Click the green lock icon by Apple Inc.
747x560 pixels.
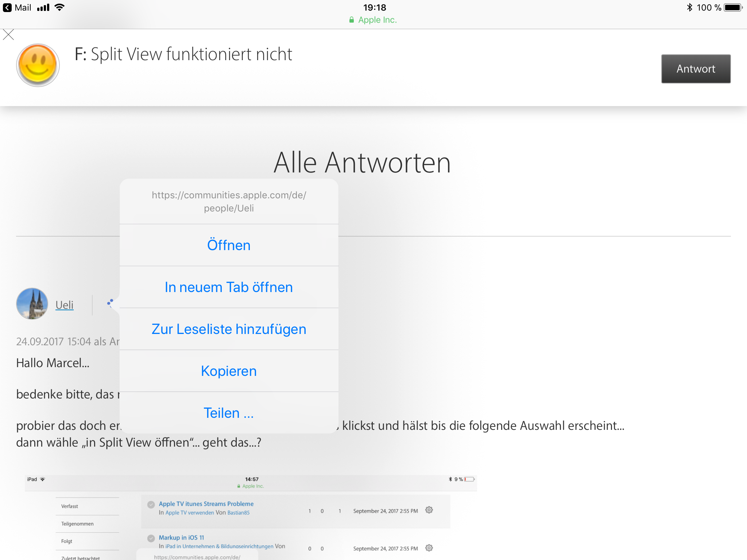click(x=351, y=20)
